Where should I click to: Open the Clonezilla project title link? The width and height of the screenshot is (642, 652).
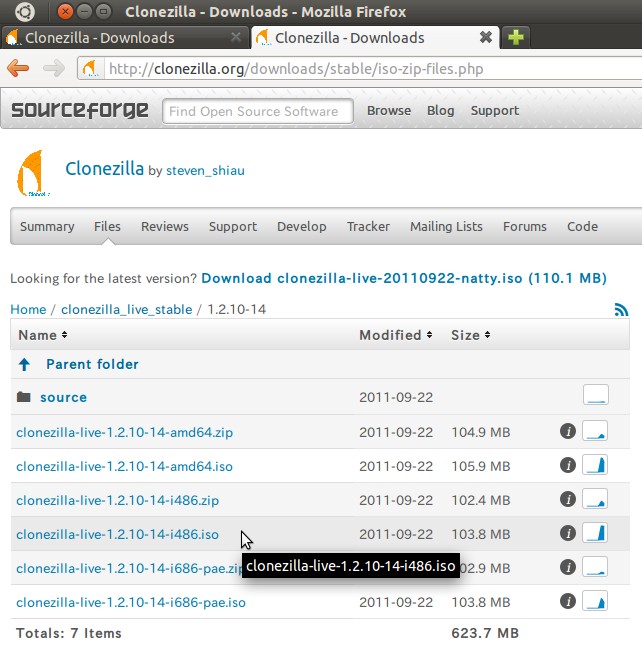(104, 169)
